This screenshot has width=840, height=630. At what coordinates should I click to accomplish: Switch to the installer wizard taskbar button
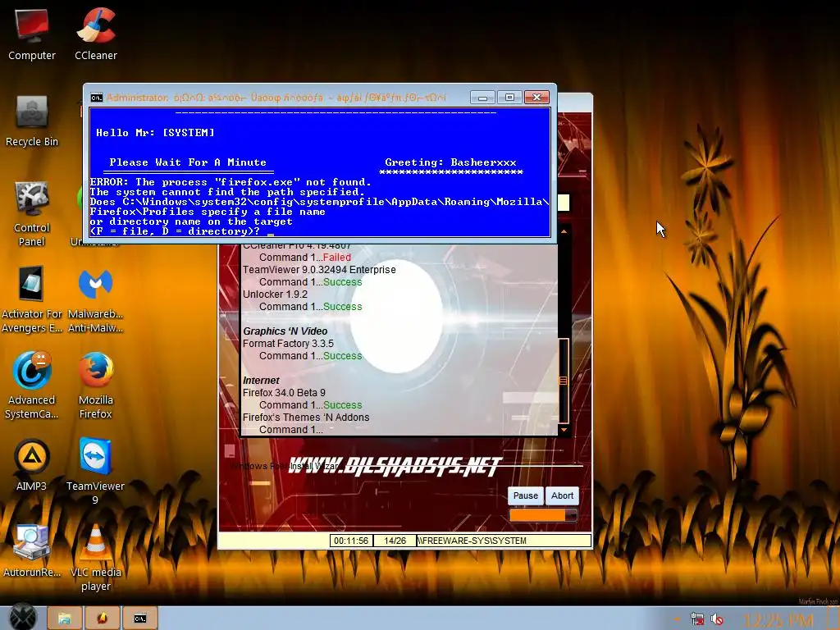click(103, 619)
